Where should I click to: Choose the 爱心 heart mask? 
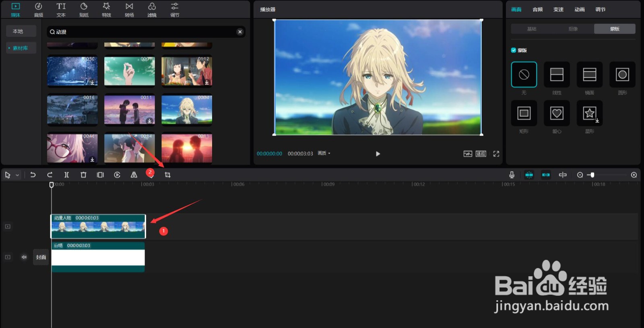coord(557,113)
